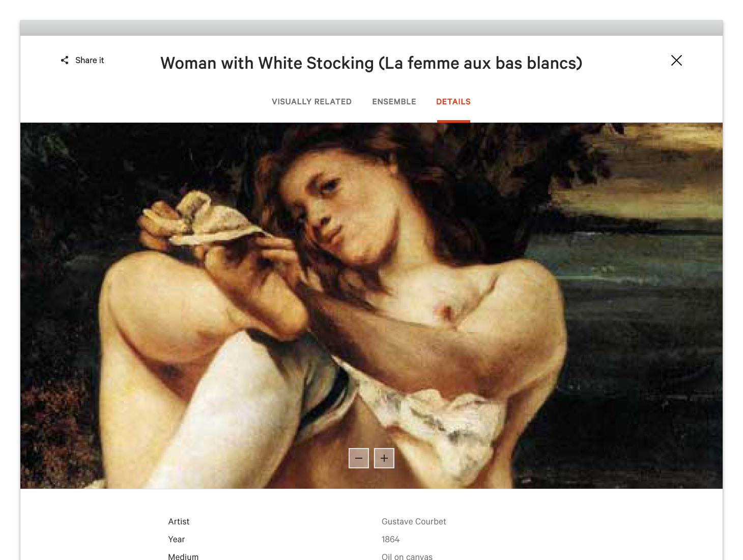
Task: Click the artwork title heading
Action: [371, 63]
